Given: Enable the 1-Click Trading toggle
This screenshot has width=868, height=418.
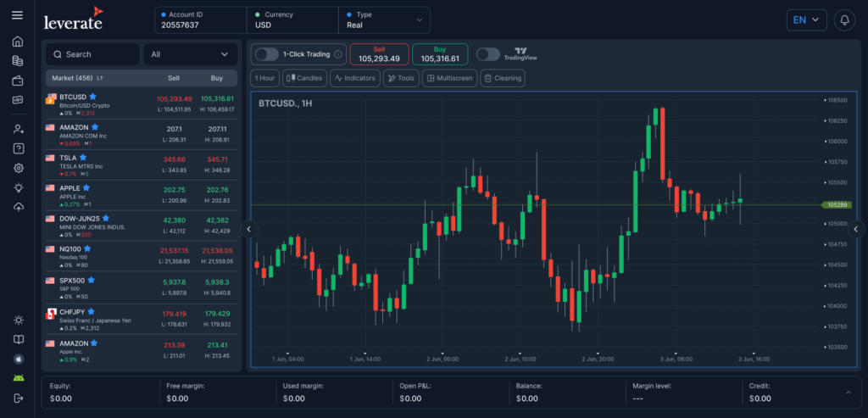Looking at the screenshot, I should coord(266,54).
